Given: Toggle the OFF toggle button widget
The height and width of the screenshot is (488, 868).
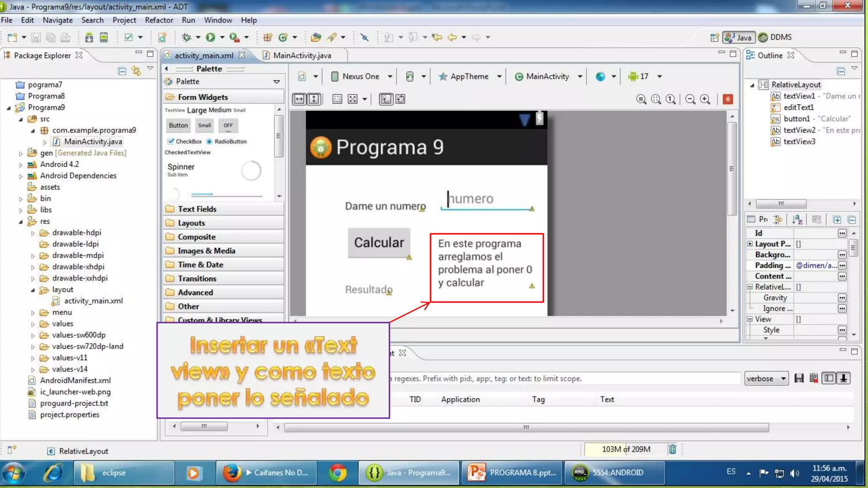Looking at the screenshot, I should click(228, 125).
